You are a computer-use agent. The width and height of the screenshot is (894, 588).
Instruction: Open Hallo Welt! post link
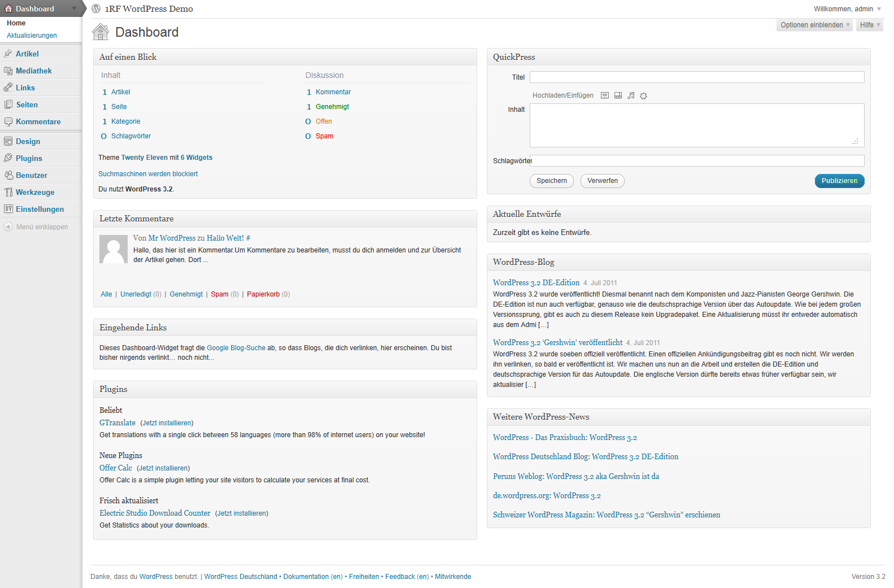click(225, 238)
